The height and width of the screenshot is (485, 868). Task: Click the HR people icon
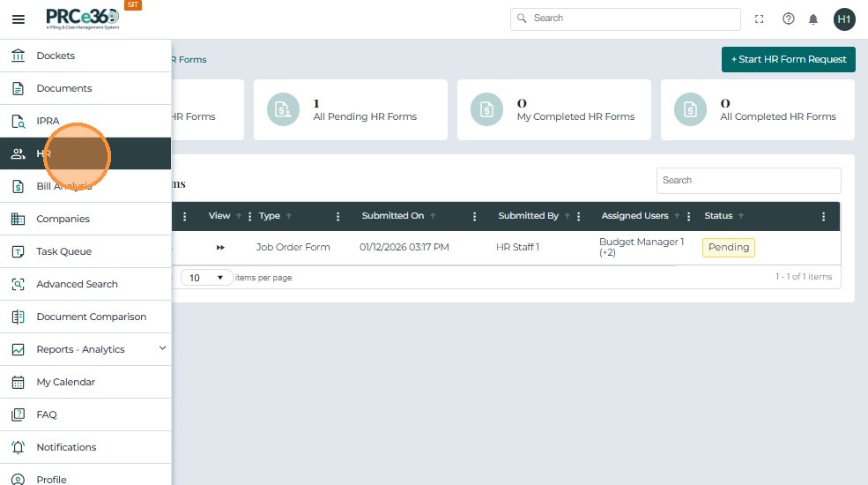(x=19, y=153)
